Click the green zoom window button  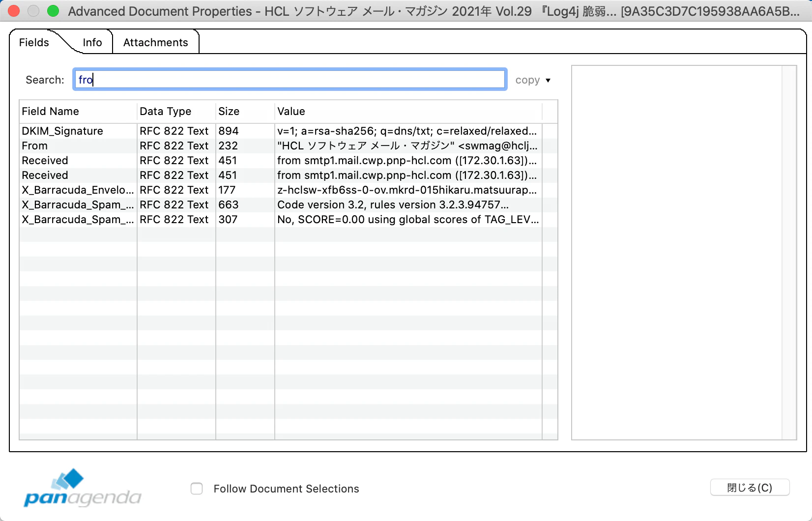tap(53, 11)
